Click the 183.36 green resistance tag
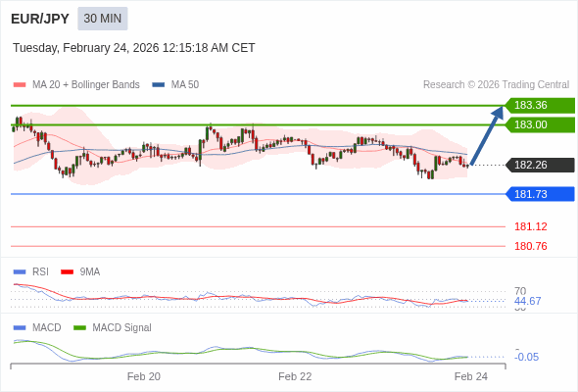The height and width of the screenshot is (392, 578). coord(540,106)
